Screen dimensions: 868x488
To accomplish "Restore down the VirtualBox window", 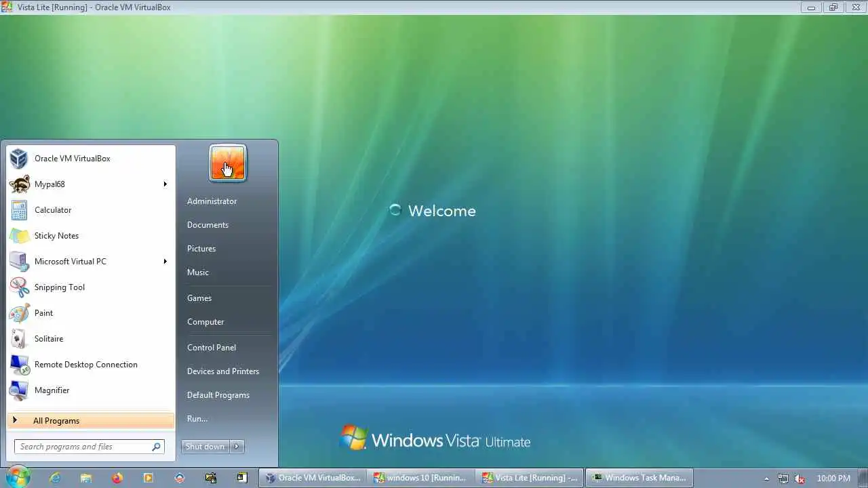I will (x=833, y=7).
